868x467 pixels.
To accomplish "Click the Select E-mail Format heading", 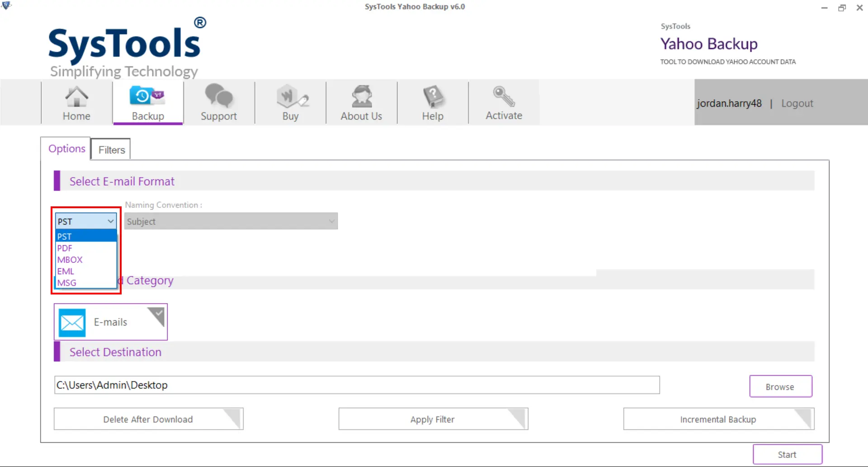I will tap(122, 182).
